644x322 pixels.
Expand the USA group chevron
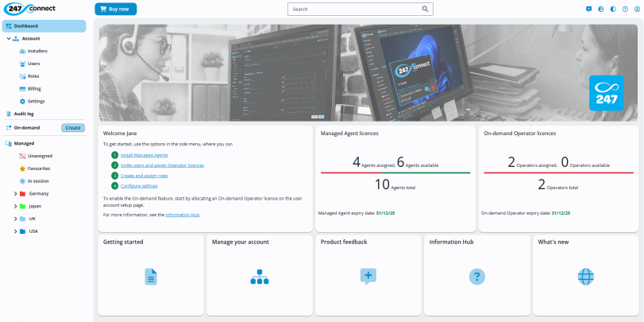pyautogui.click(x=16, y=231)
